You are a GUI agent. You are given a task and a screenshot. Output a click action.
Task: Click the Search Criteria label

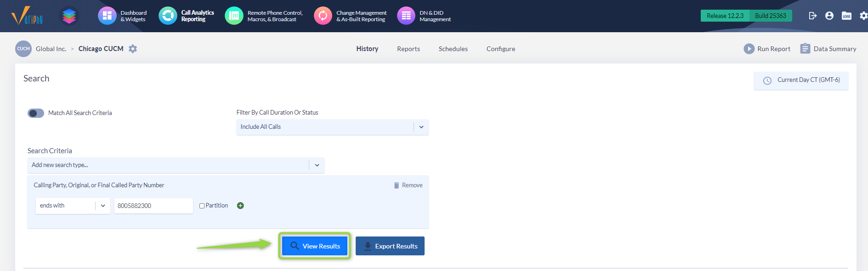point(50,151)
